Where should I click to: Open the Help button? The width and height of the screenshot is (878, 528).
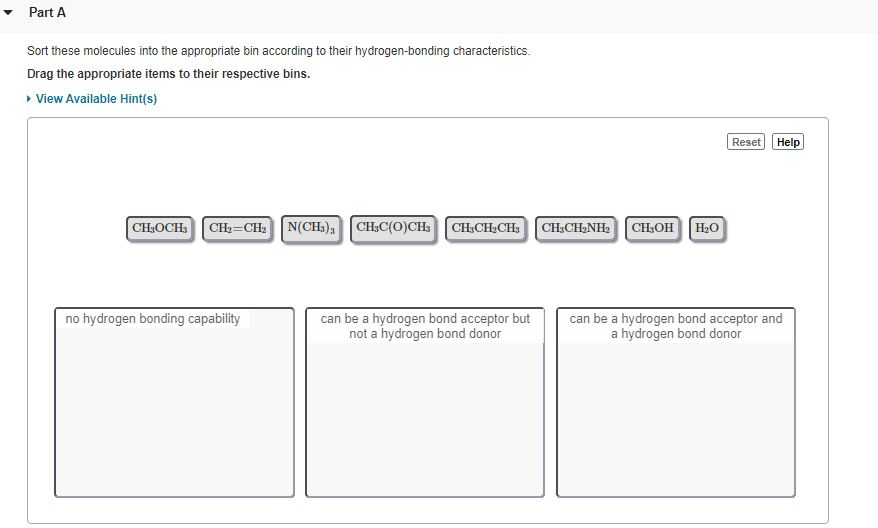pyautogui.click(x=788, y=142)
